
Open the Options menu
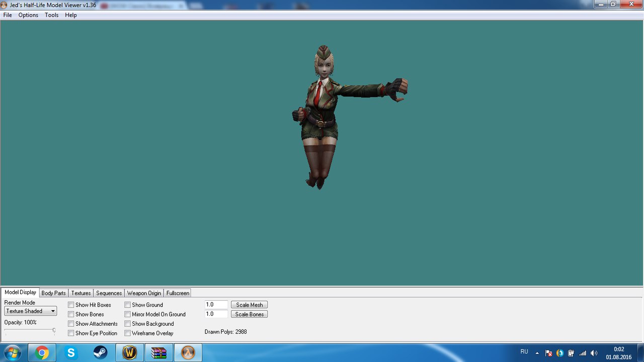coord(28,15)
